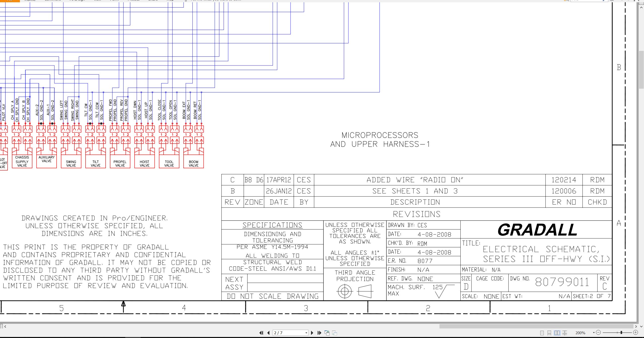Image resolution: width=644 pixels, height=338 pixels.
Task: Click 'SHEET: 2 OF 7' text
Action: pyautogui.click(x=592, y=296)
